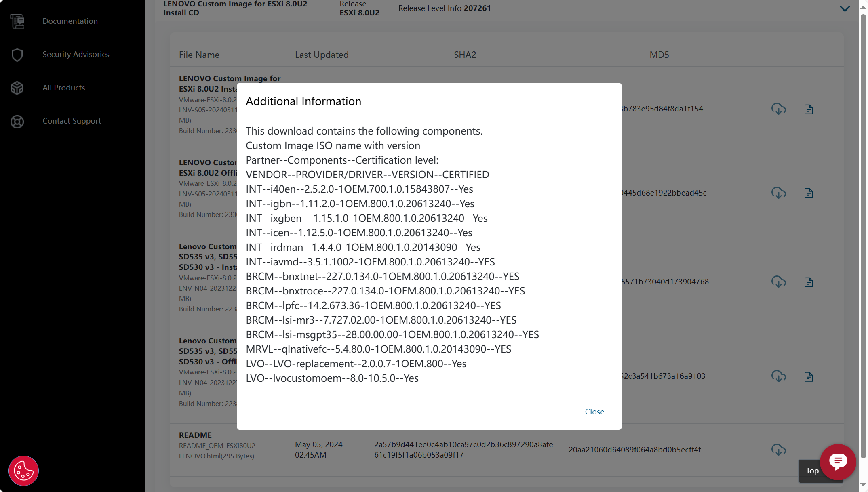This screenshot has height=492, width=868.
Task: Click the README SHA2 hash value
Action: [463, 450]
